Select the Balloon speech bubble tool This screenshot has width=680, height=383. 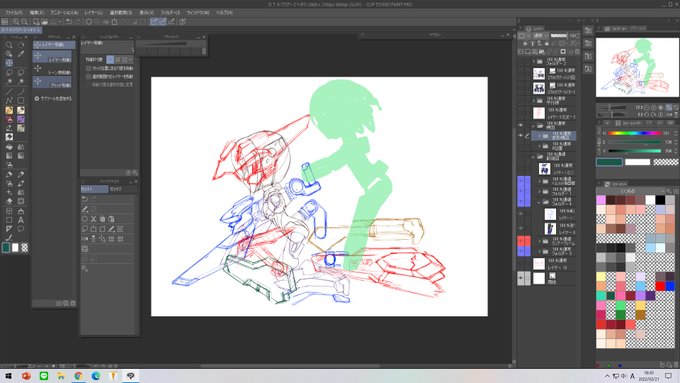click(20, 229)
